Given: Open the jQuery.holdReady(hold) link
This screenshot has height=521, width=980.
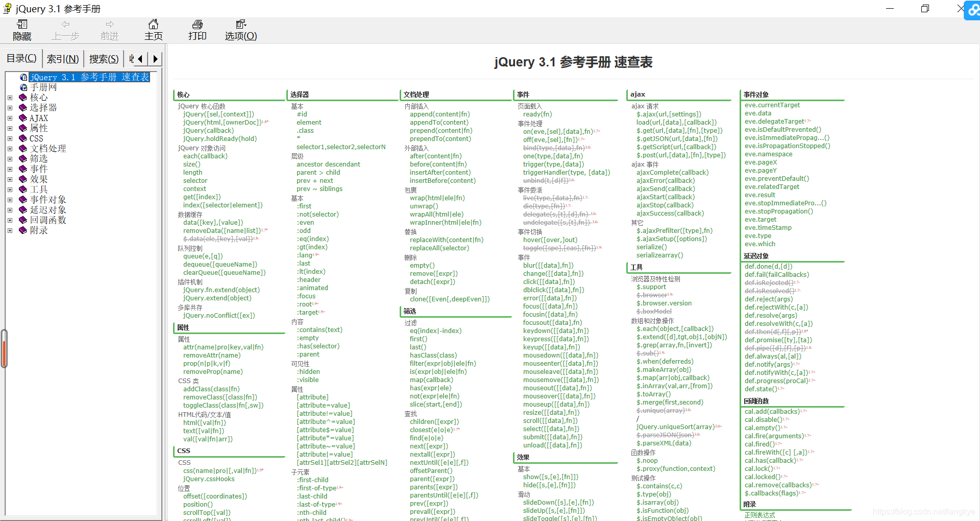Looking at the screenshot, I should tap(220, 139).
